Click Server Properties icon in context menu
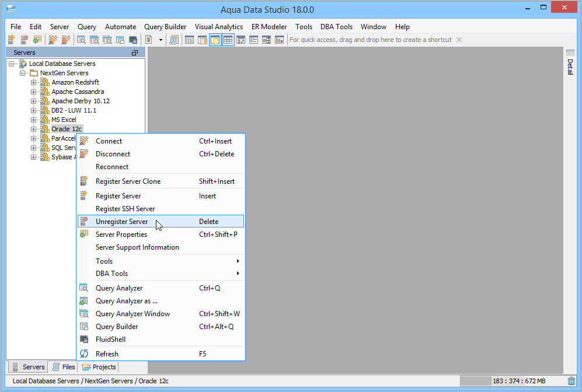The width and height of the screenshot is (582, 392). pos(84,234)
